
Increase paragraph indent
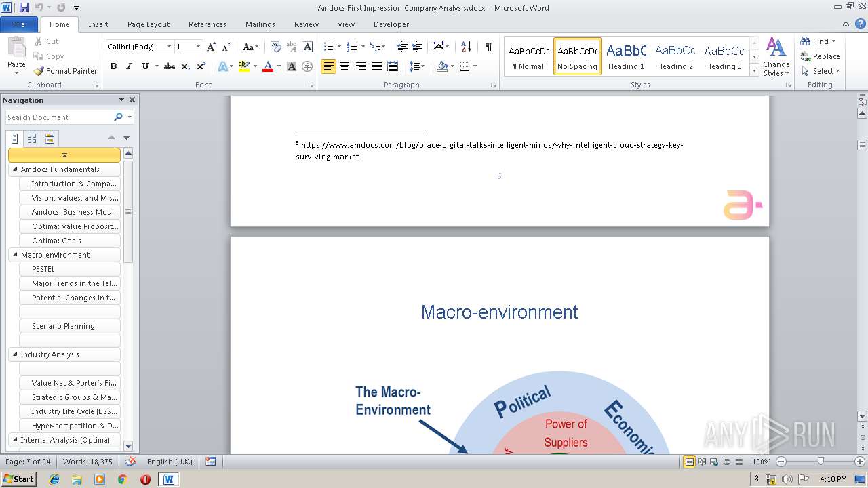pyautogui.click(x=418, y=47)
